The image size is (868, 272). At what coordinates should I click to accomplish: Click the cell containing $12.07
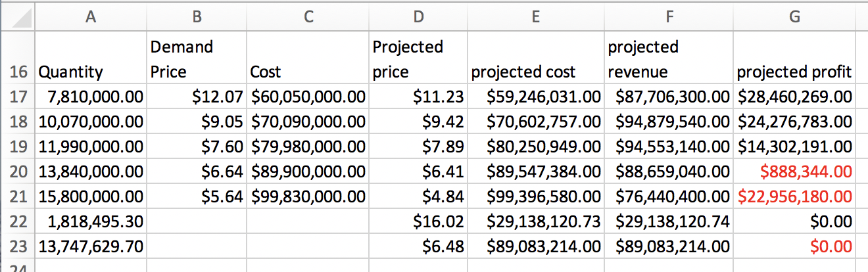click(196, 97)
